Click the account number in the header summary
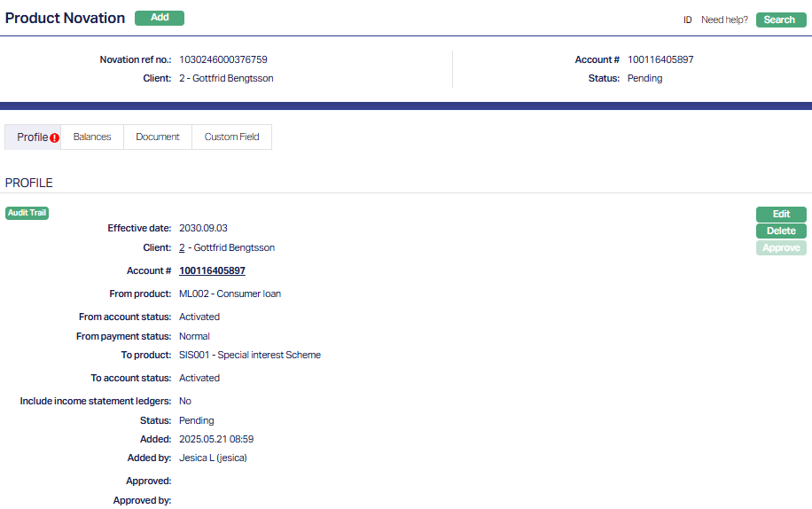Viewport: 812px width, 509px height. click(660, 59)
